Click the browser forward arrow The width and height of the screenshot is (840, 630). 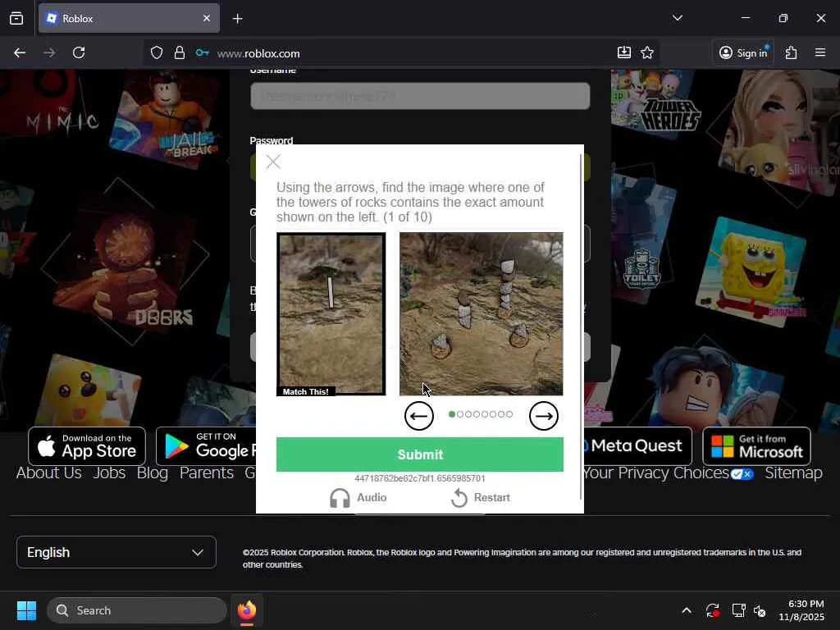tap(49, 52)
